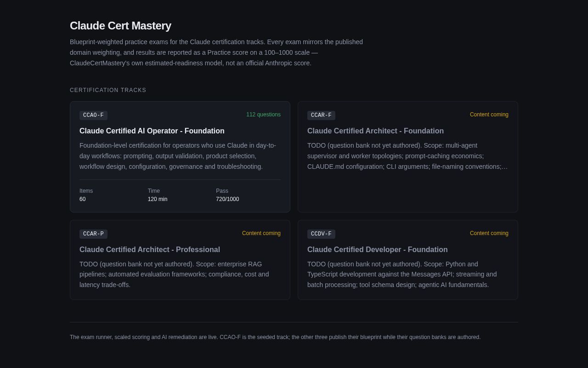Click the 112 questions label
Image resolution: width=588 pixels, height=368 pixels.
pyautogui.click(x=263, y=115)
